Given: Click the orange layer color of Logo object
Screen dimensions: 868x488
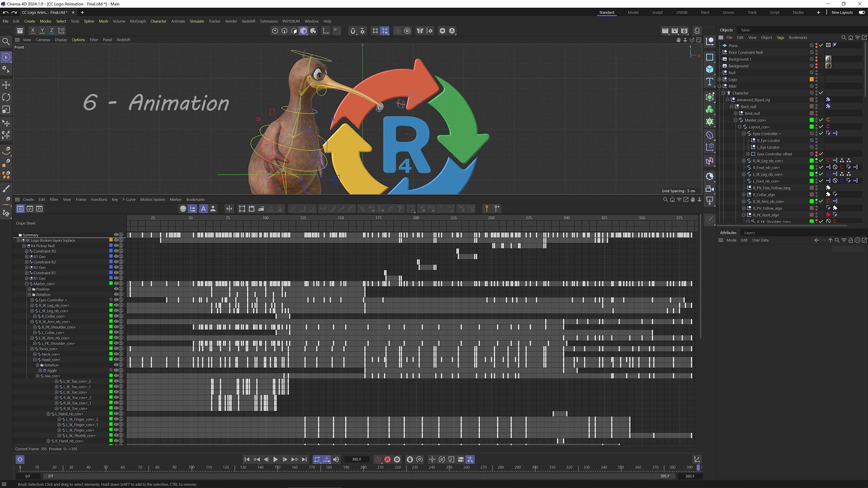Looking at the screenshot, I should pos(811,80).
